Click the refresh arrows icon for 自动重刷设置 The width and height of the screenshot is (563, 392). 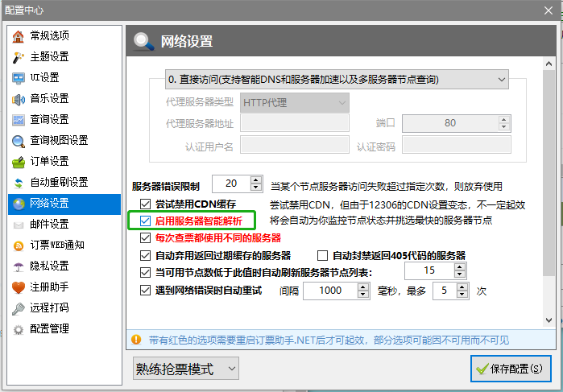tap(19, 183)
